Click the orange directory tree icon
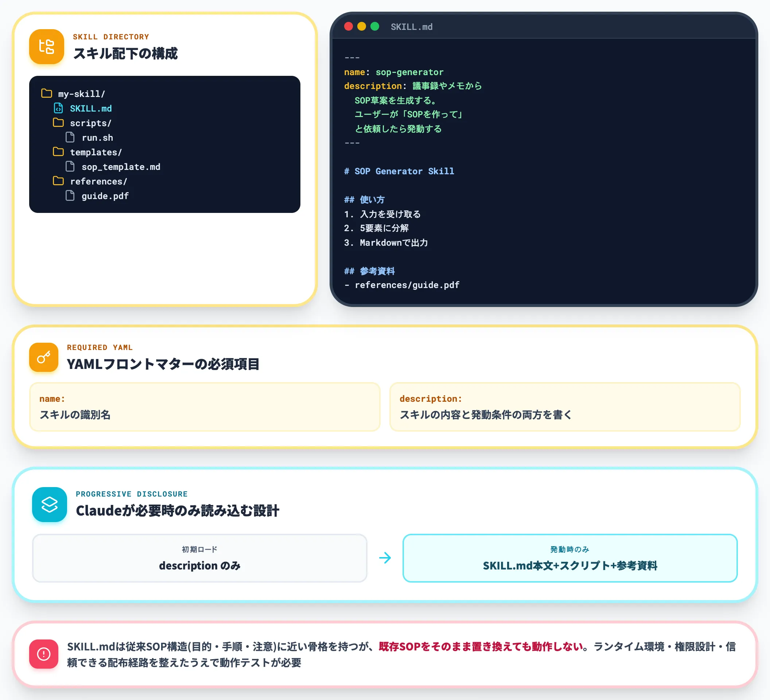 [x=47, y=47]
